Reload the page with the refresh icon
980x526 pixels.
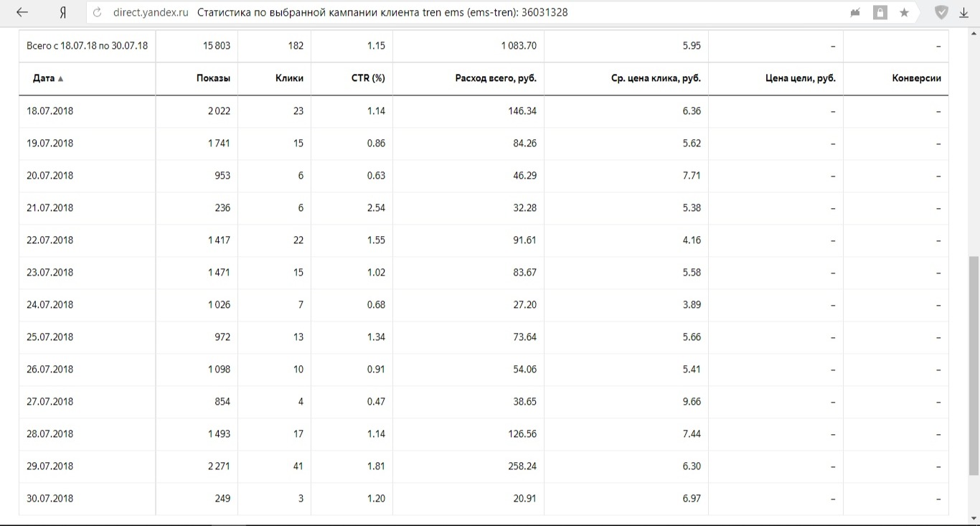[x=98, y=12]
